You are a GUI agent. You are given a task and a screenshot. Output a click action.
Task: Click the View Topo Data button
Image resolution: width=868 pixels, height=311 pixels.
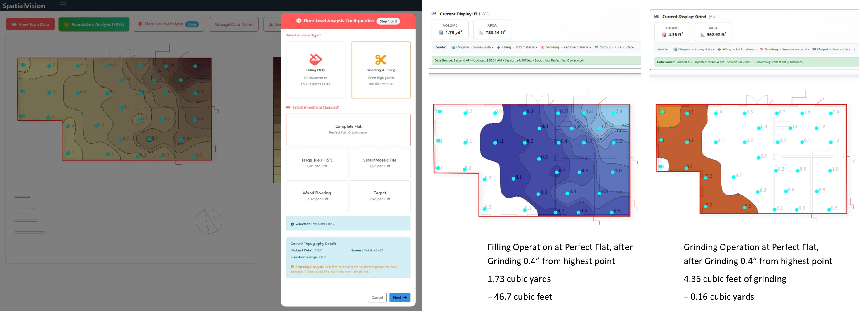pyautogui.click(x=30, y=24)
